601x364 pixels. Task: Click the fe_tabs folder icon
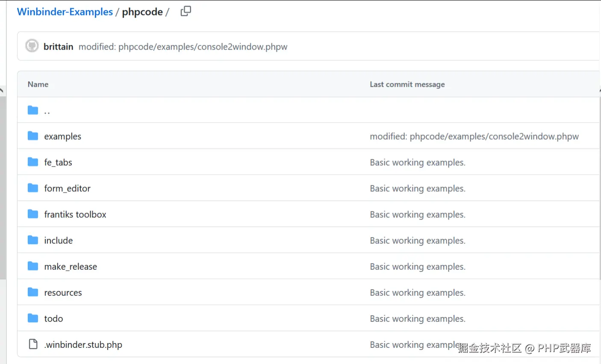click(33, 162)
